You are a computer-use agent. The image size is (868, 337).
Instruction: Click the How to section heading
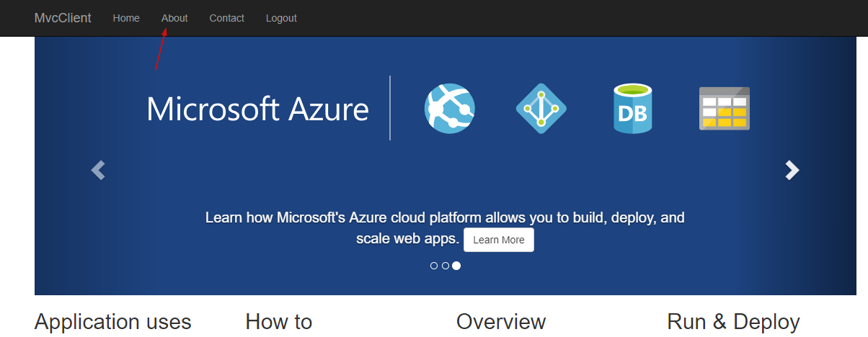coord(279,322)
